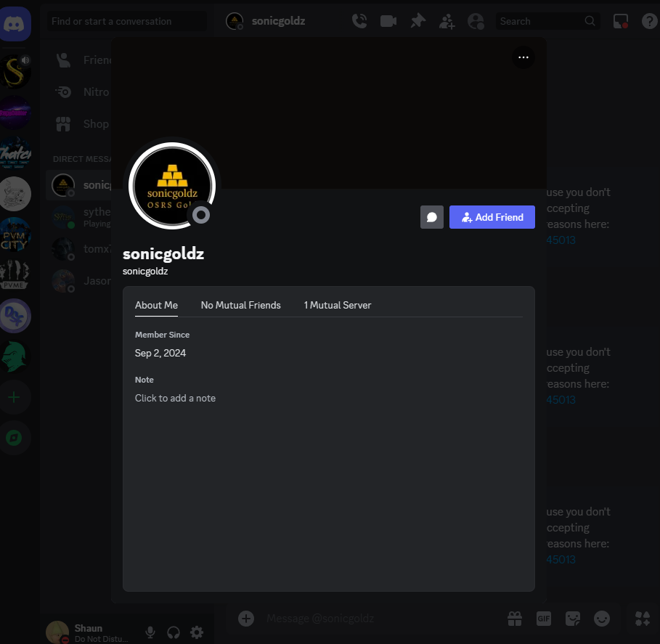Toggle microphone mute
Image resolution: width=660 pixels, height=644 pixels.
tap(150, 632)
